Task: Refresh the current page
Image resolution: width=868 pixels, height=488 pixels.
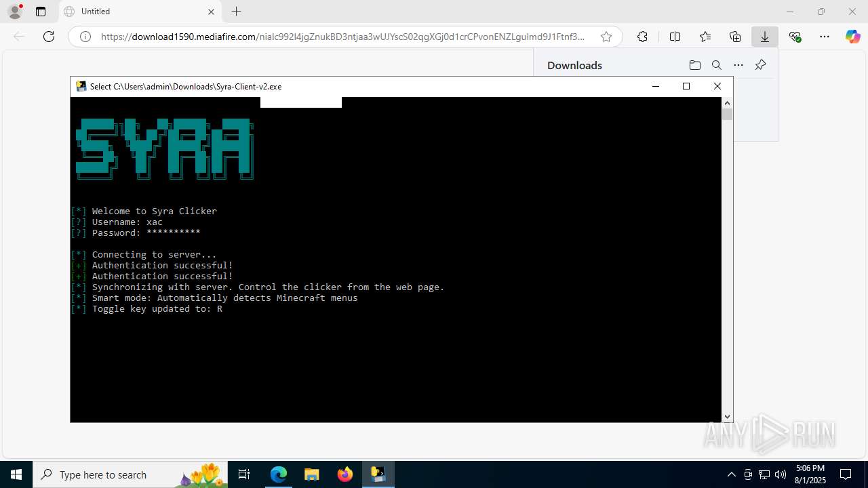Action: point(49,37)
